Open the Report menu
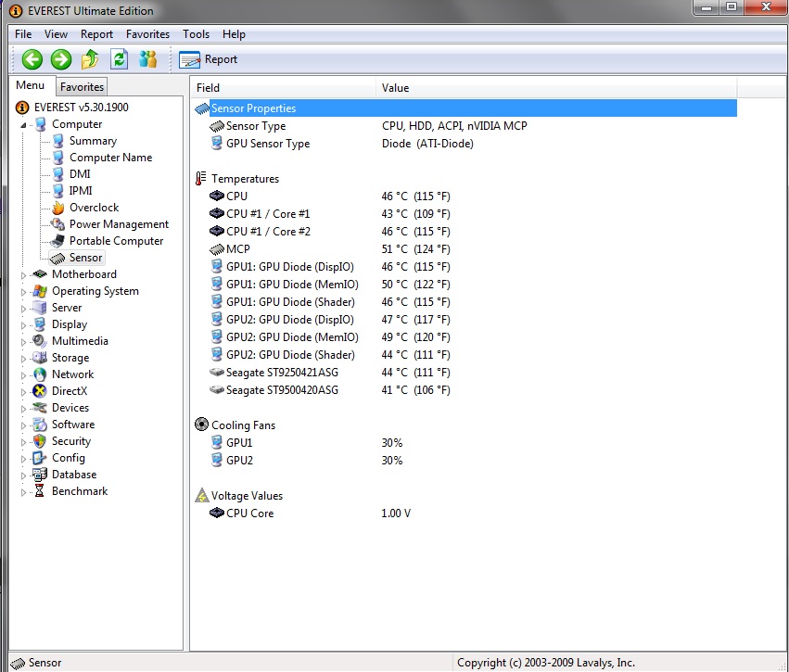 (96, 34)
